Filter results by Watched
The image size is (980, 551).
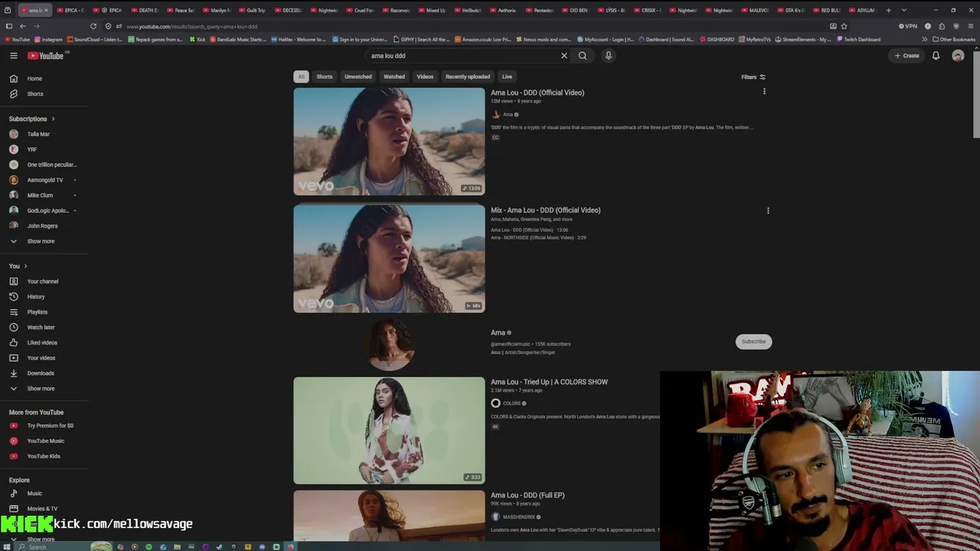pyautogui.click(x=394, y=77)
